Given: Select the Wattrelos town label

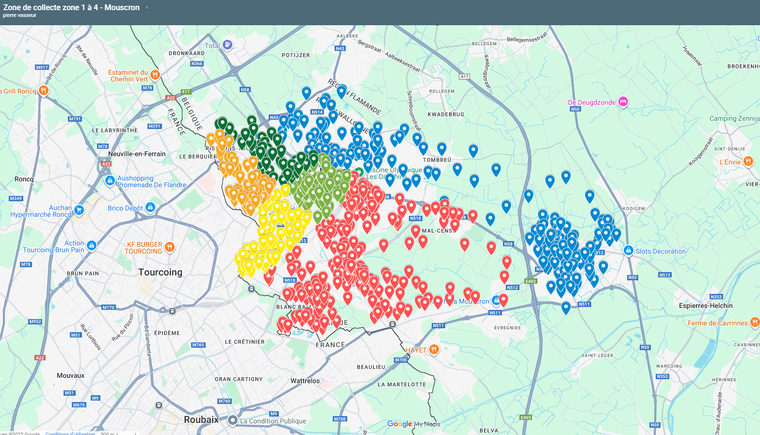Looking at the screenshot, I should [x=305, y=381].
